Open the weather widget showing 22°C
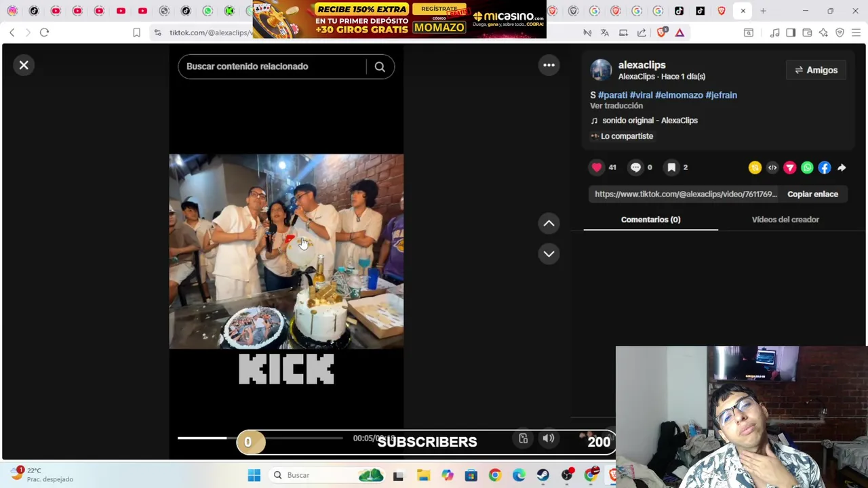868x488 pixels. click(41, 474)
